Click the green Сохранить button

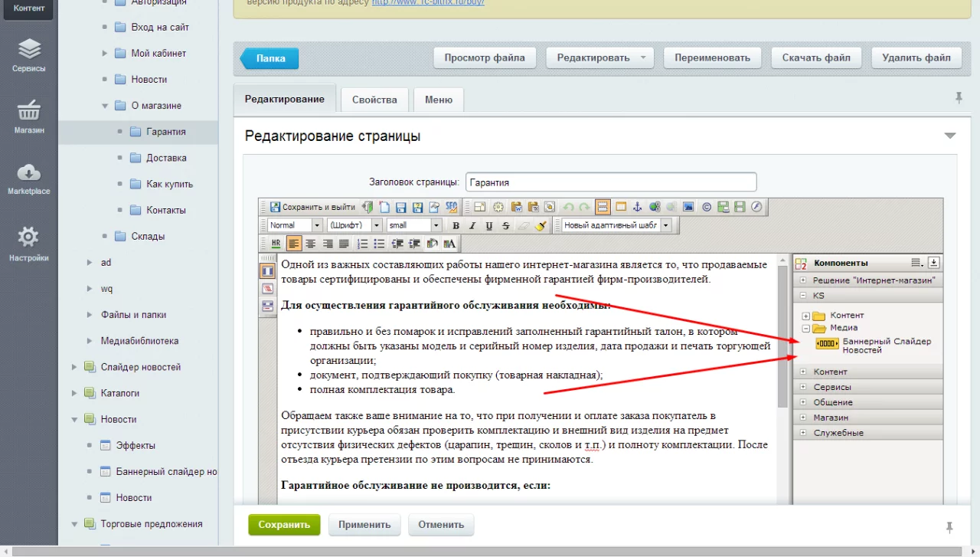(284, 525)
